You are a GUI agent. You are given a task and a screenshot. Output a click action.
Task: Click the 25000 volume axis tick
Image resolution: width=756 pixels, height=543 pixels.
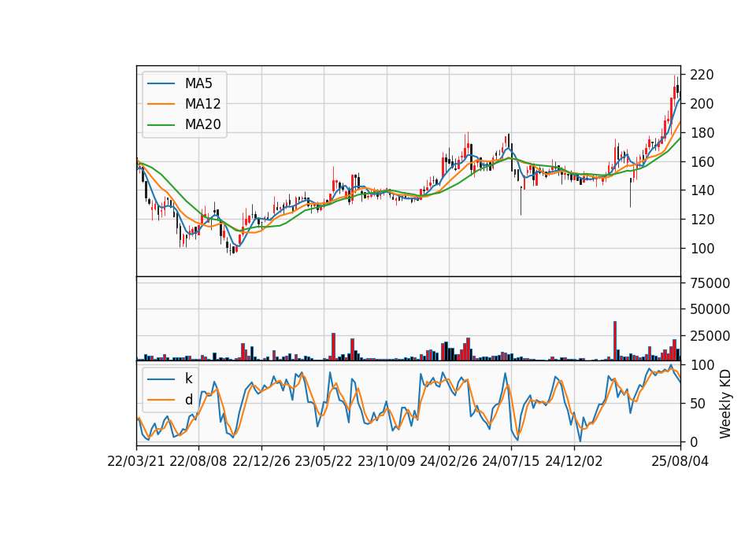pyautogui.click(x=710, y=336)
